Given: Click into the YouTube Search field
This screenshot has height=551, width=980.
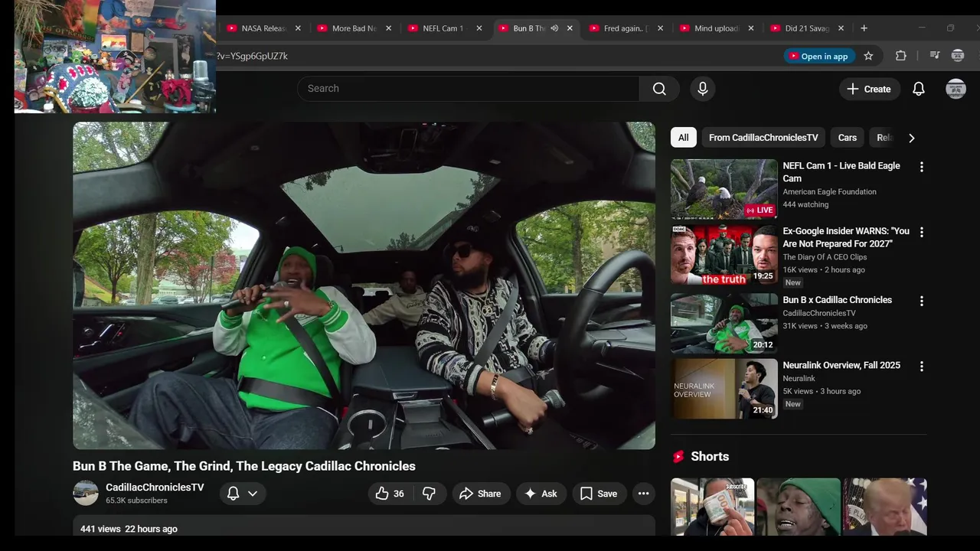Looking at the screenshot, I should point(468,89).
